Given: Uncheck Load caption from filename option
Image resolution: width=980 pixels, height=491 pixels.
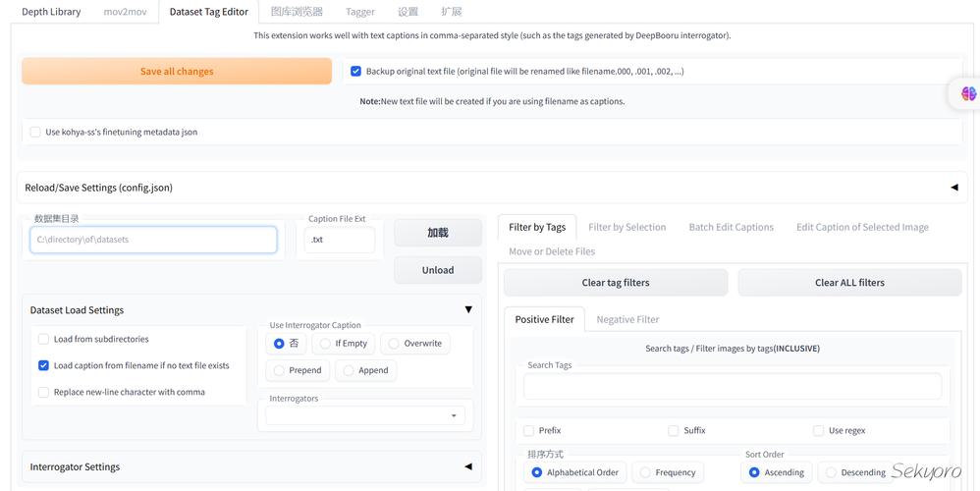Looking at the screenshot, I should coord(43,365).
